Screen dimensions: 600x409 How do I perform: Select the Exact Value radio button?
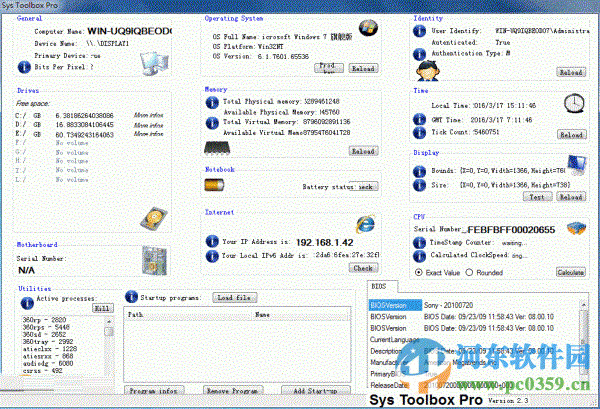[x=419, y=272]
